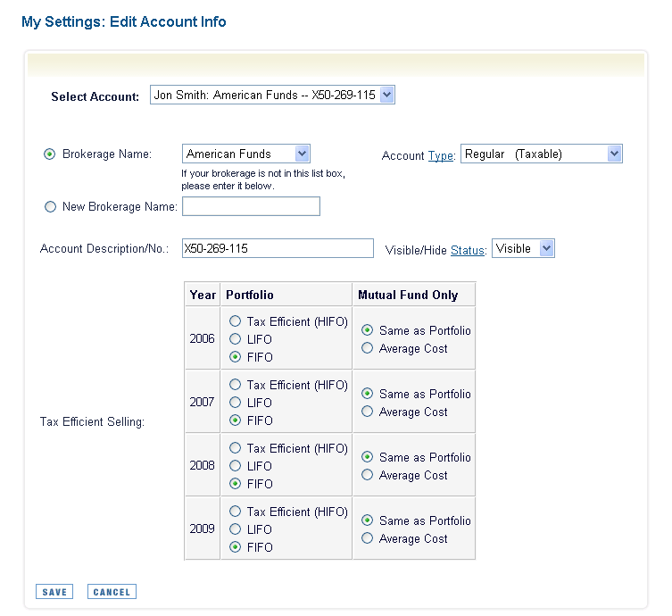Select Average Cost for 2009 mutual funds
The width and height of the screenshot is (672, 616).
point(367,538)
